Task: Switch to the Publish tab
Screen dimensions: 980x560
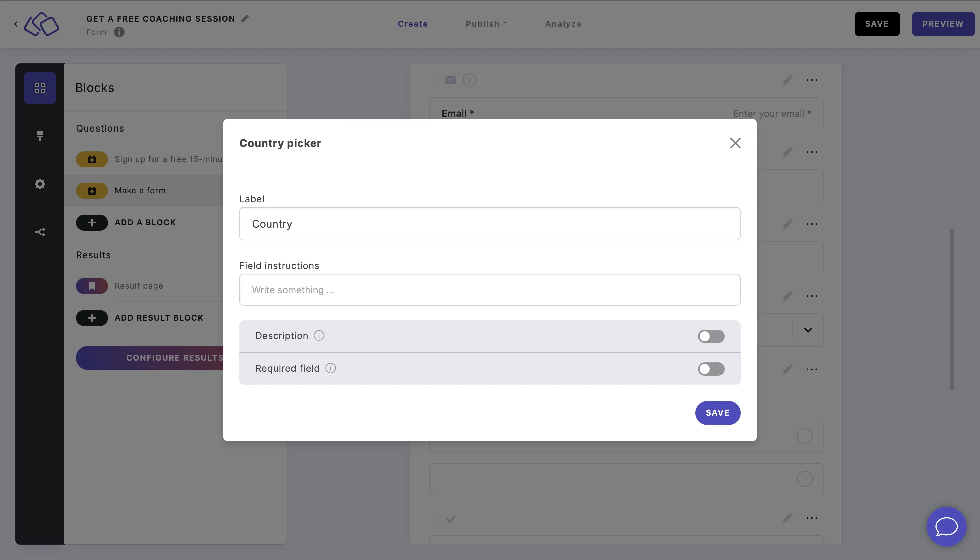Action: 486,24
